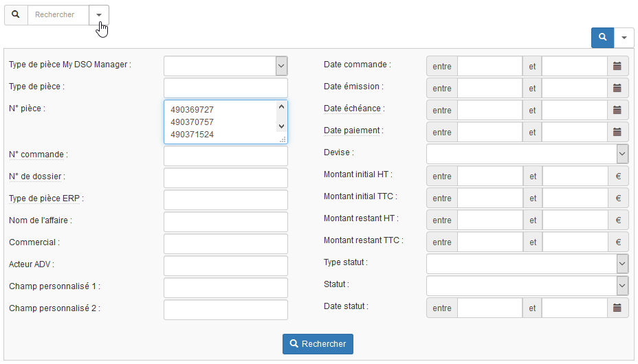Open the Type de pièce My DSO Manager dropdown
This screenshot has width=638, height=364.
tap(225, 66)
